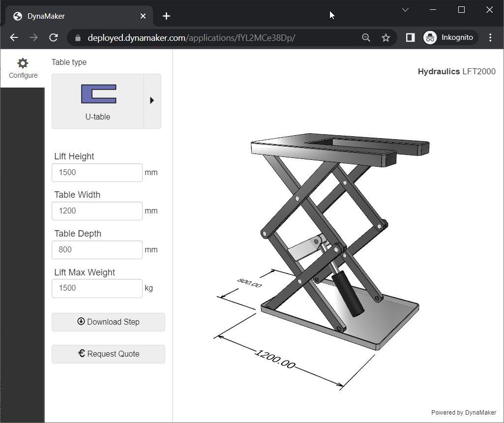This screenshot has height=423, width=504.
Task: Click the address bar URL
Action: tap(191, 37)
